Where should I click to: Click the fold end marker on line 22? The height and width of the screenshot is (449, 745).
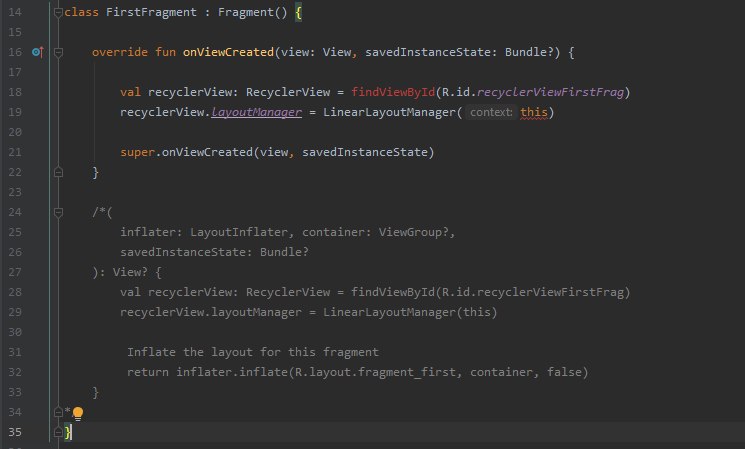pos(58,172)
